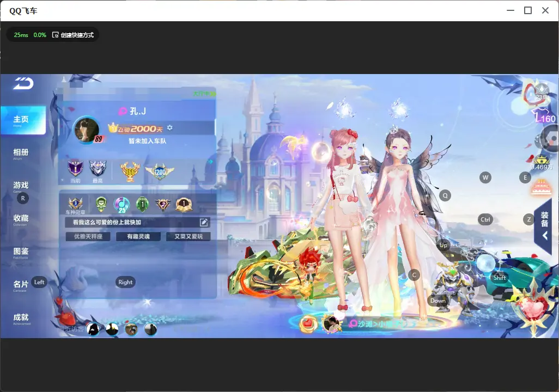Click 创建快捷方式 create shortcut button
Viewport: 559px width, 392px height.
(x=73, y=35)
